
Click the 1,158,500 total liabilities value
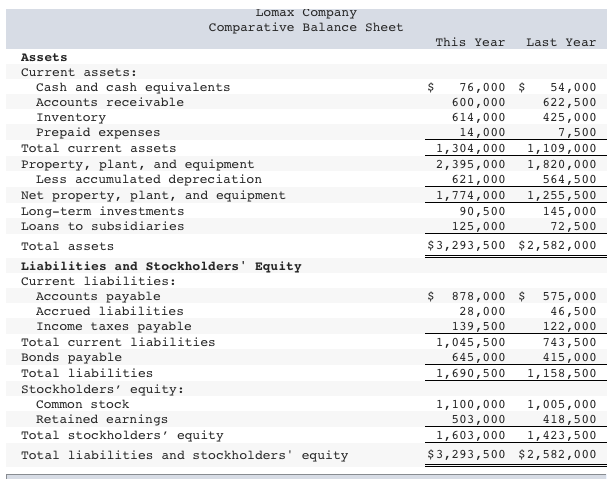(562, 373)
